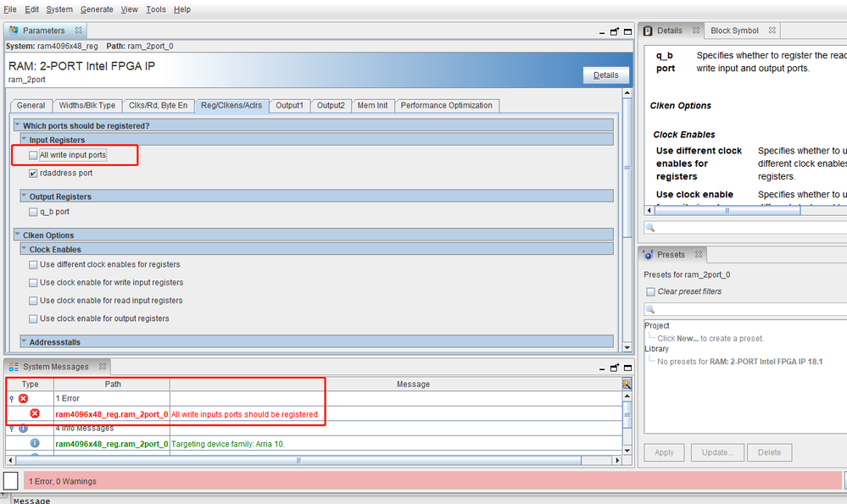Close the Parameters tab with its X icon
The height and width of the screenshot is (504, 847).
click(78, 30)
